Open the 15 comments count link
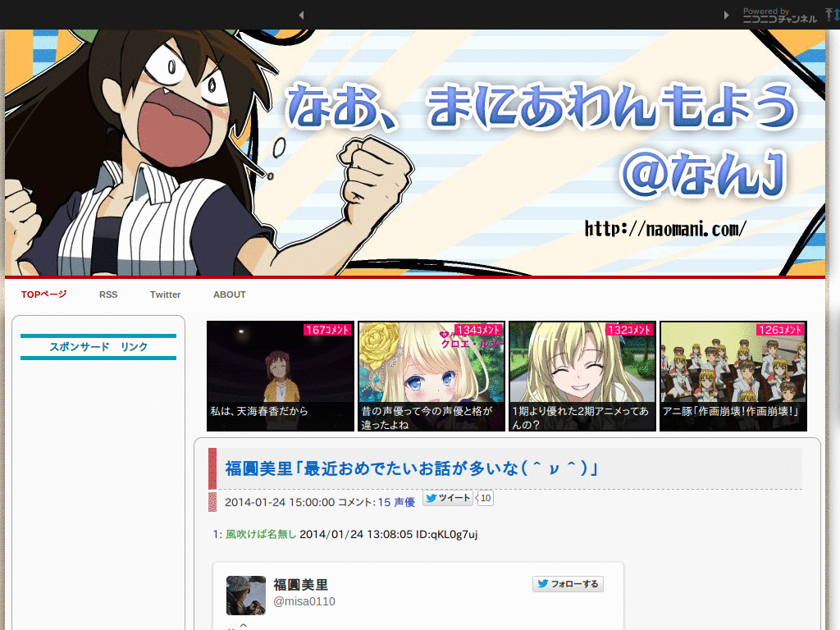 point(384,502)
